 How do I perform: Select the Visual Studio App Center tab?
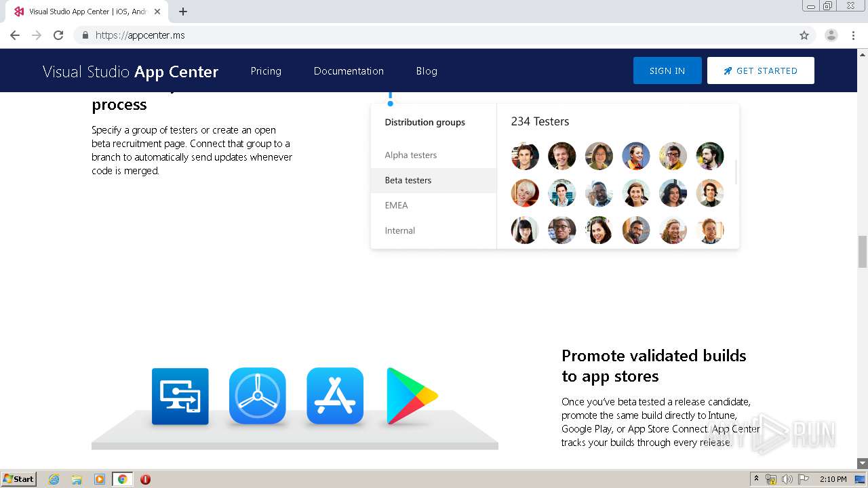coord(87,12)
